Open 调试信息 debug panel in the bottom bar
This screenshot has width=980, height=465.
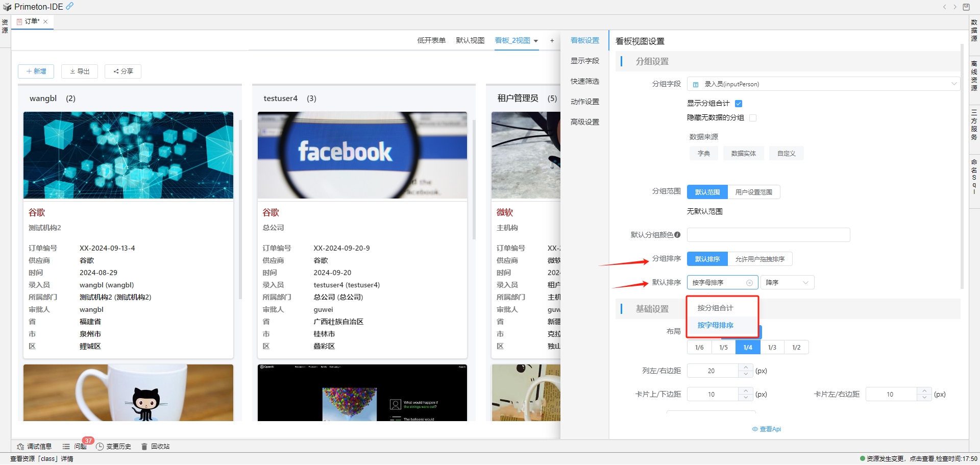34,447
